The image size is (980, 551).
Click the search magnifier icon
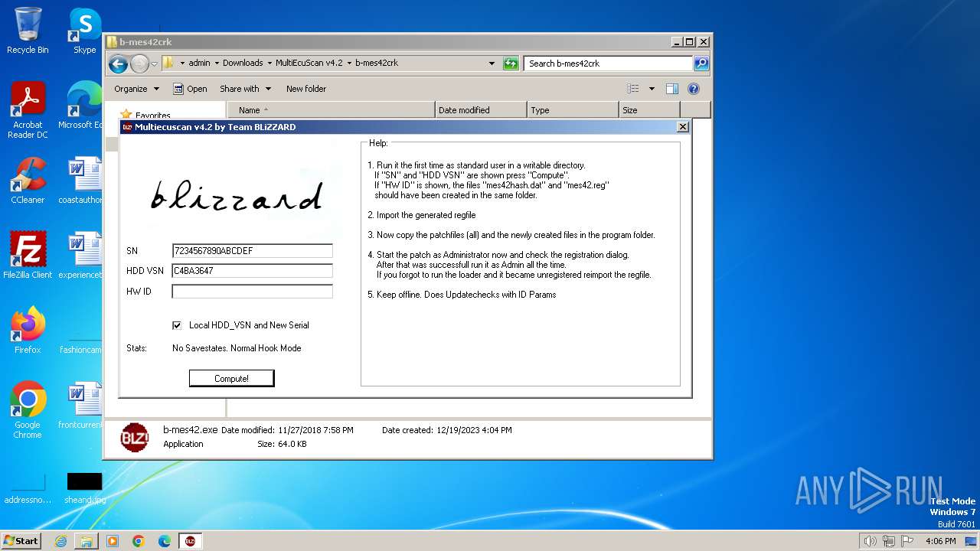click(x=701, y=64)
